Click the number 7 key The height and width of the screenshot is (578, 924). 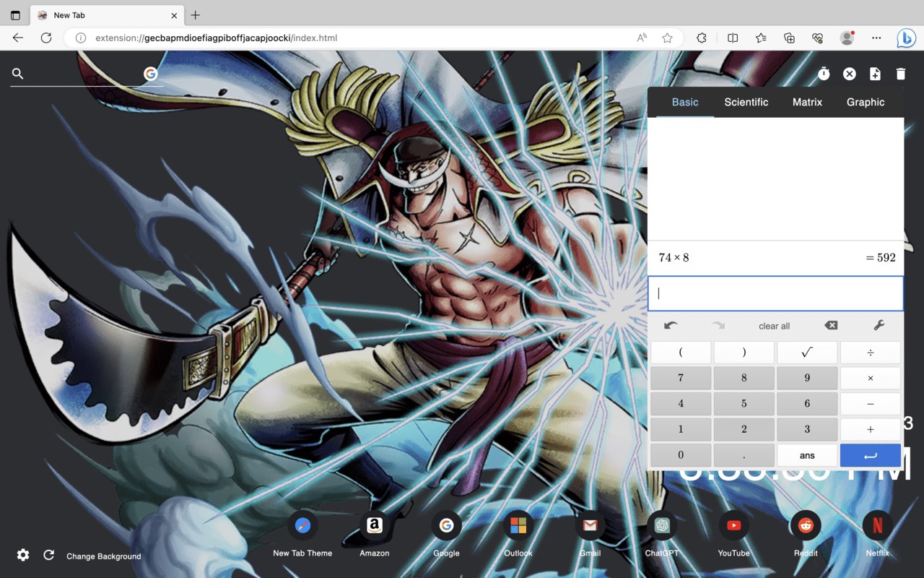click(x=681, y=378)
